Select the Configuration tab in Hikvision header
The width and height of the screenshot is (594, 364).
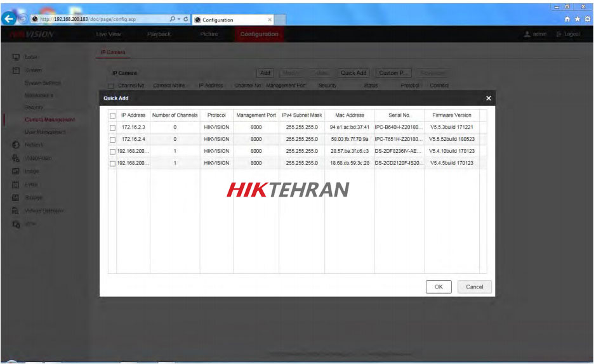pos(259,34)
